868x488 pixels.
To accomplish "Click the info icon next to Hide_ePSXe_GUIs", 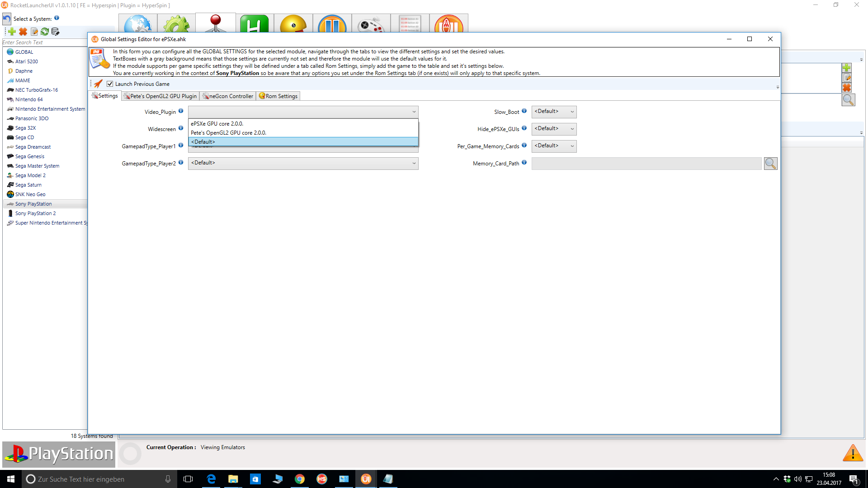I will (x=524, y=128).
